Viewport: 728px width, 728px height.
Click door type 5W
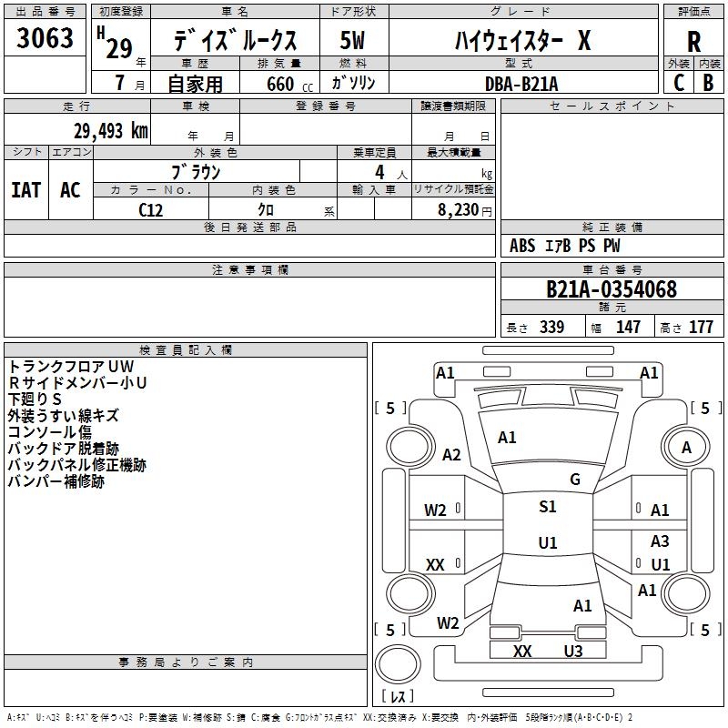352,40
